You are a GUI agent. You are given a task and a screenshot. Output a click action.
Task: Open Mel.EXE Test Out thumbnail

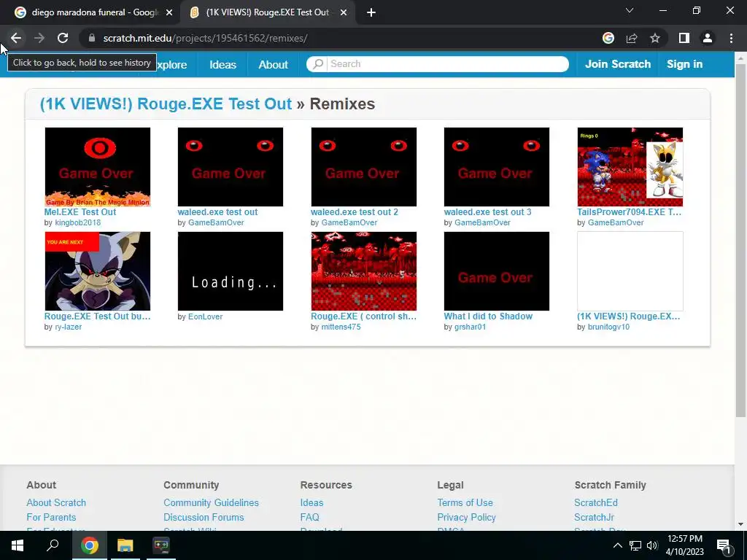point(98,167)
